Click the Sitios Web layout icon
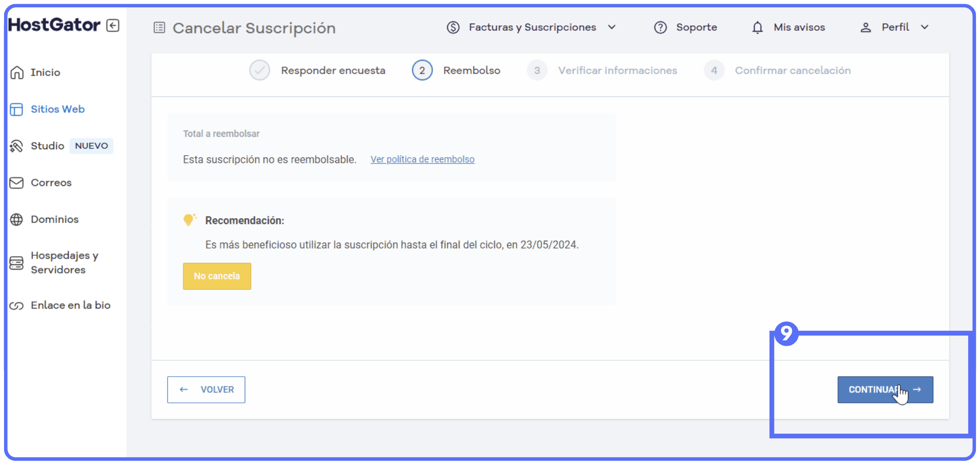The width and height of the screenshot is (980, 468). 17,110
